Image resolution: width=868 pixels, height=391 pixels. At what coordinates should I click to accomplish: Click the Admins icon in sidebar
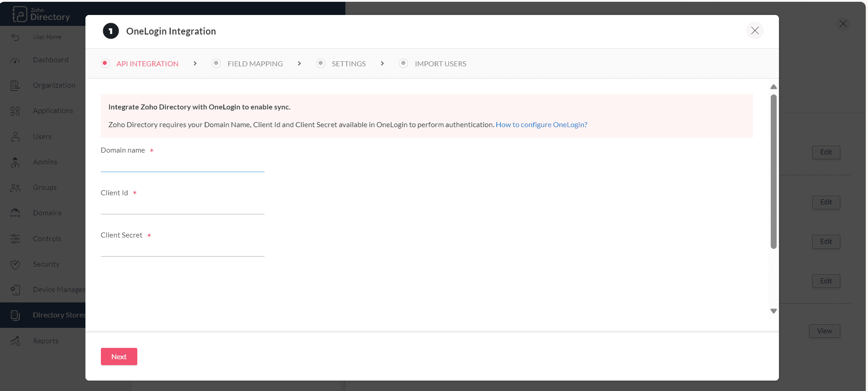tap(15, 162)
